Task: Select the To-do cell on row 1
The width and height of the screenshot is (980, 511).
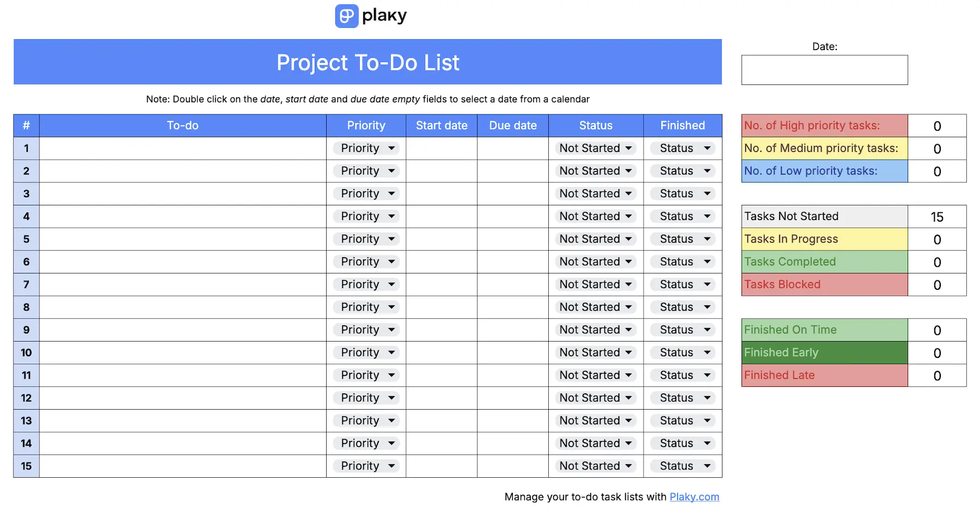Action: 182,148
